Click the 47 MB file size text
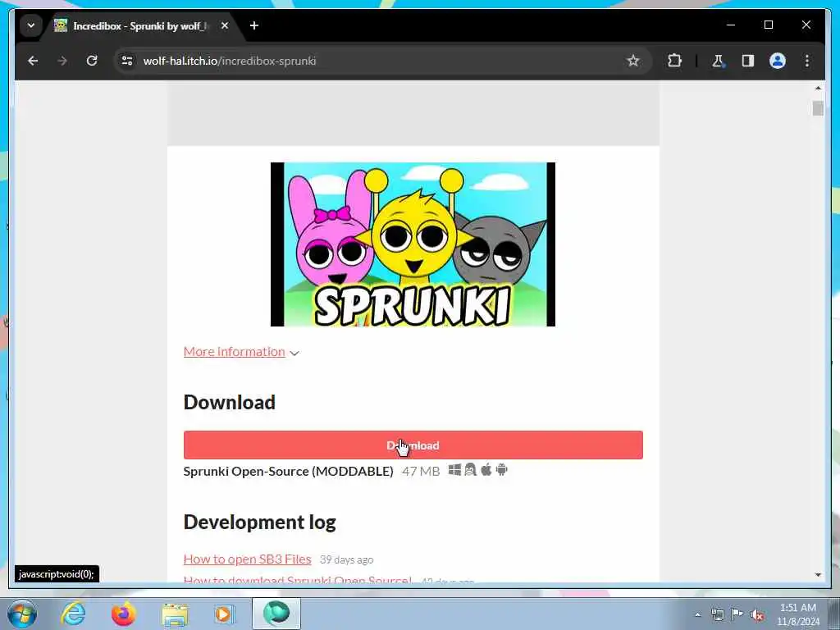 pos(421,472)
